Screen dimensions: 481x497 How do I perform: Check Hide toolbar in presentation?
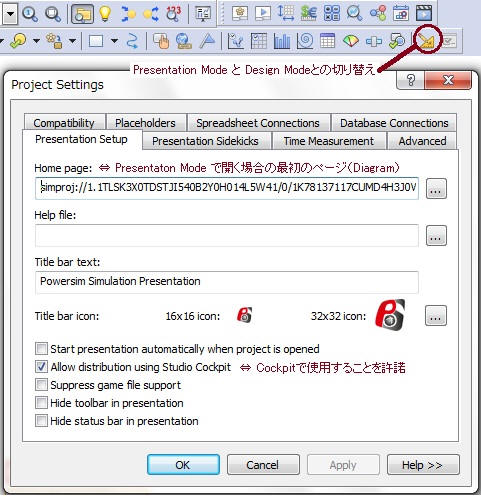click(x=41, y=403)
